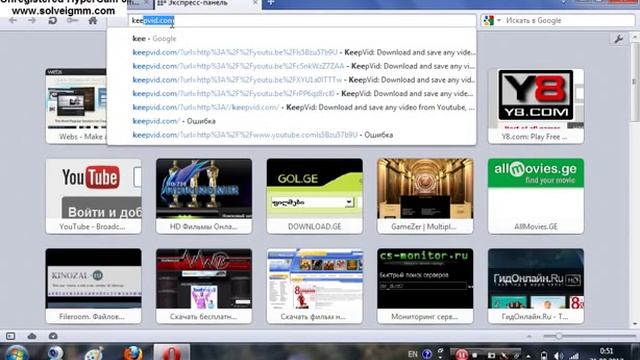Open DOWNLOAD.GE speed dial thumbnail
This screenshot has height=360, width=640.
tap(314, 196)
